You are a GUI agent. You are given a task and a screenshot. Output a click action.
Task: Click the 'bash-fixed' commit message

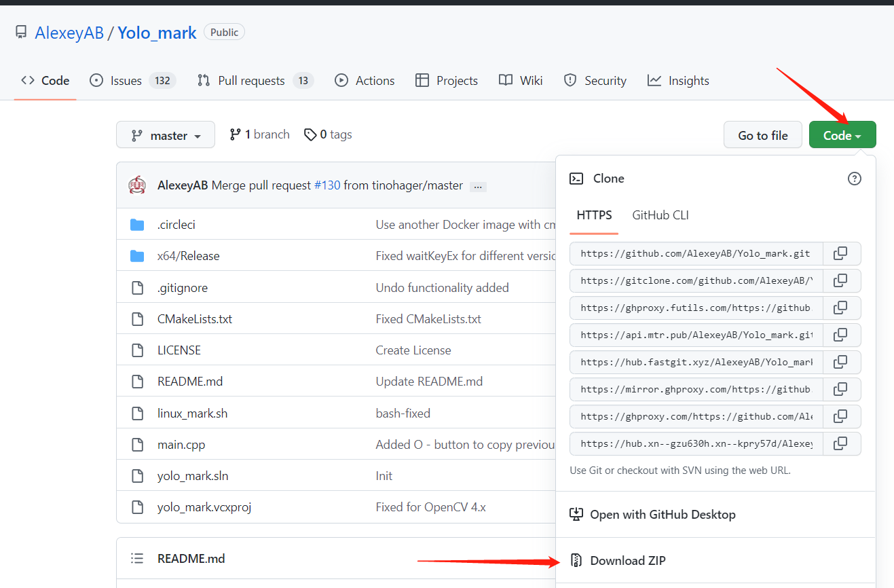[x=403, y=414]
